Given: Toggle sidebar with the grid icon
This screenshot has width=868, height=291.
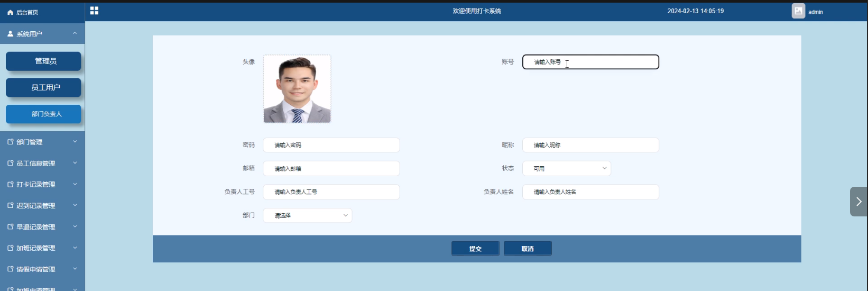Looking at the screenshot, I should [94, 11].
